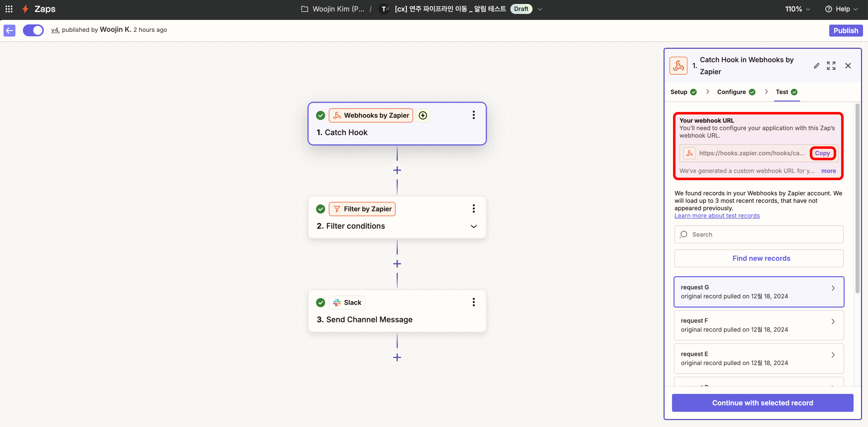Click the Zapier lightning bolt logo
The image size is (868, 427).
(x=25, y=9)
